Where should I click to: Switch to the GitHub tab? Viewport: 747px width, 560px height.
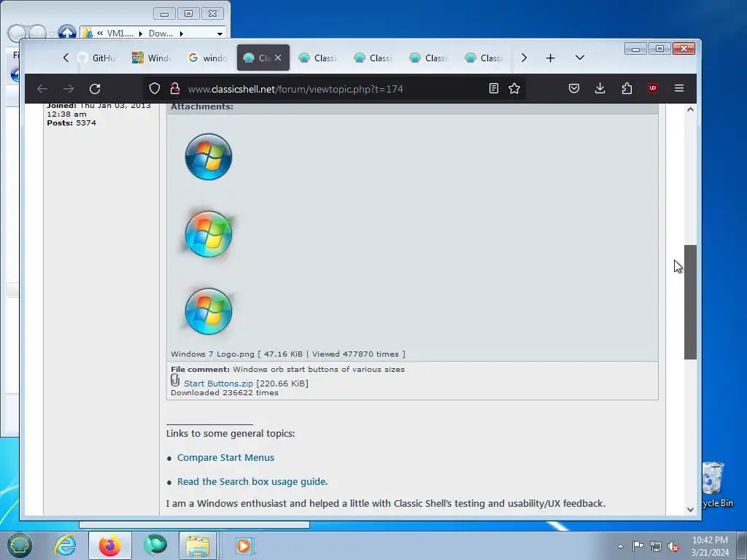click(97, 58)
